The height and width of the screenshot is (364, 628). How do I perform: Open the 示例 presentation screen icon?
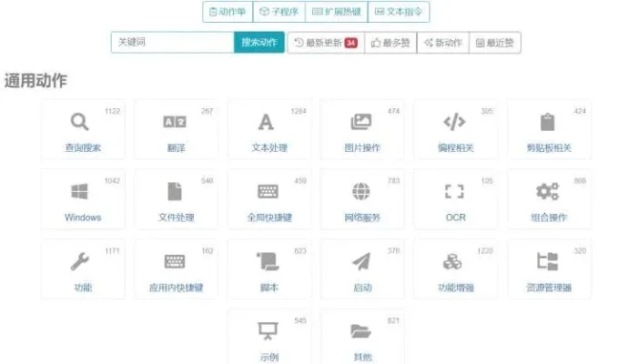pos(268,331)
